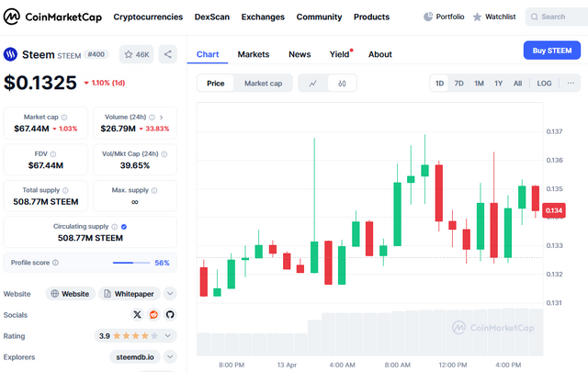Click the #400 rank badge
Viewport: 588px width, 372px height.
pos(96,54)
